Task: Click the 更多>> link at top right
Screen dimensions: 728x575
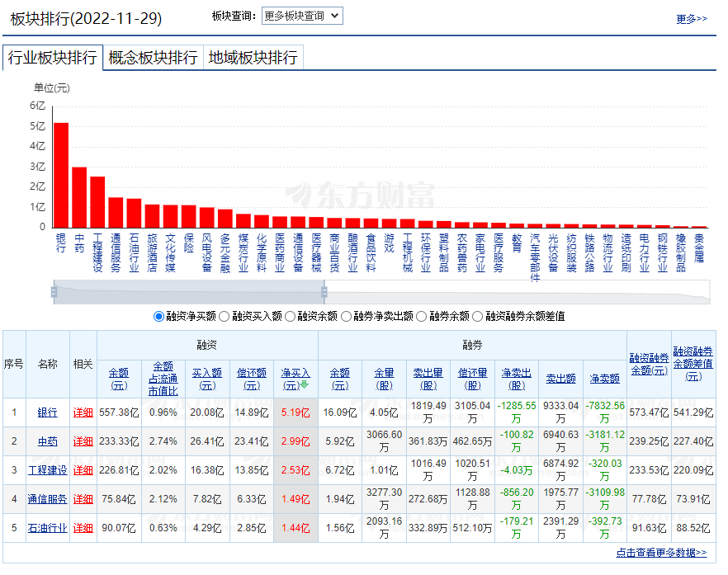Action: point(691,19)
